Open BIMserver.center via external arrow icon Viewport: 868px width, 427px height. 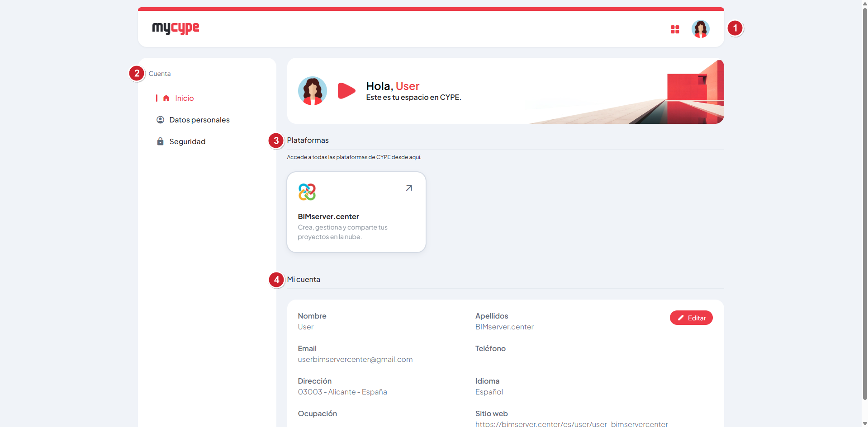pos(409,188)
